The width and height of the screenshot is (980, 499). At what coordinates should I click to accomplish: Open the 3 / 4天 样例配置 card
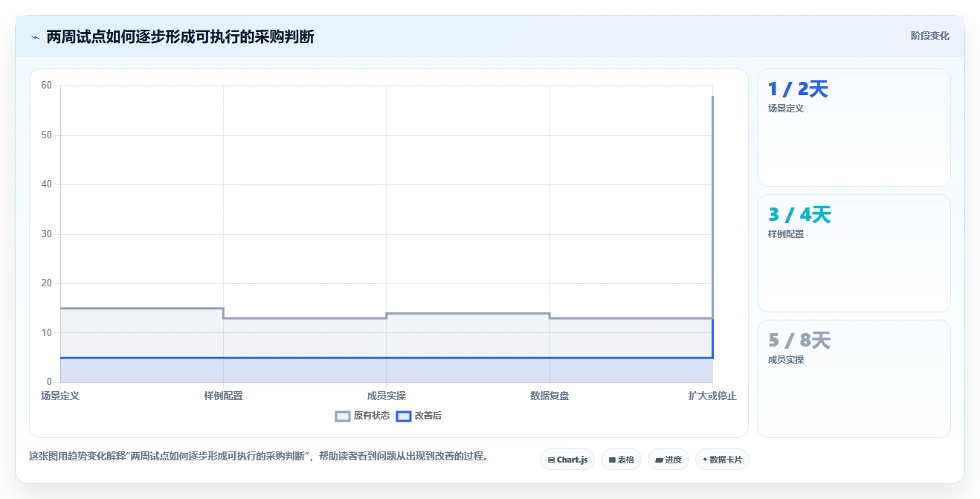coord(854,253)
